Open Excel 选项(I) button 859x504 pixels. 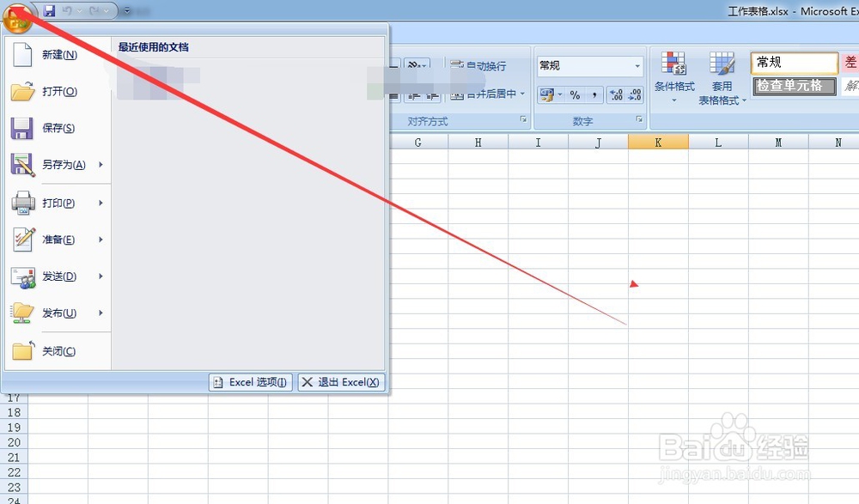250,382
